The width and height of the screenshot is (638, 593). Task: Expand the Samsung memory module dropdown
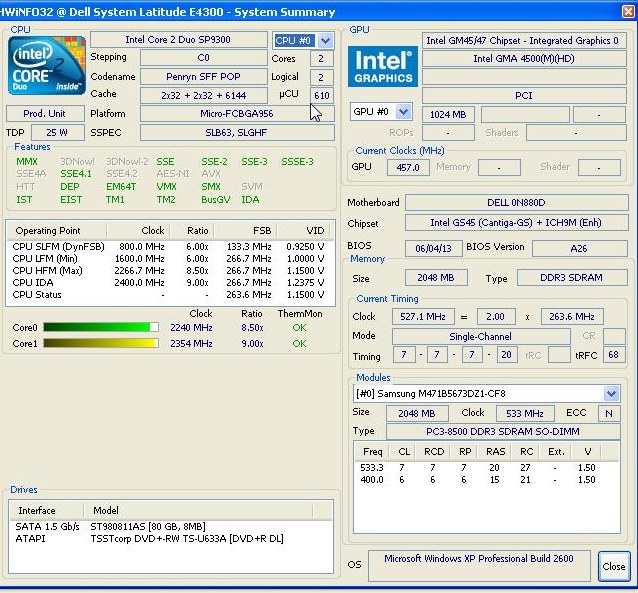pyautogui.click(x=611, y=393)
